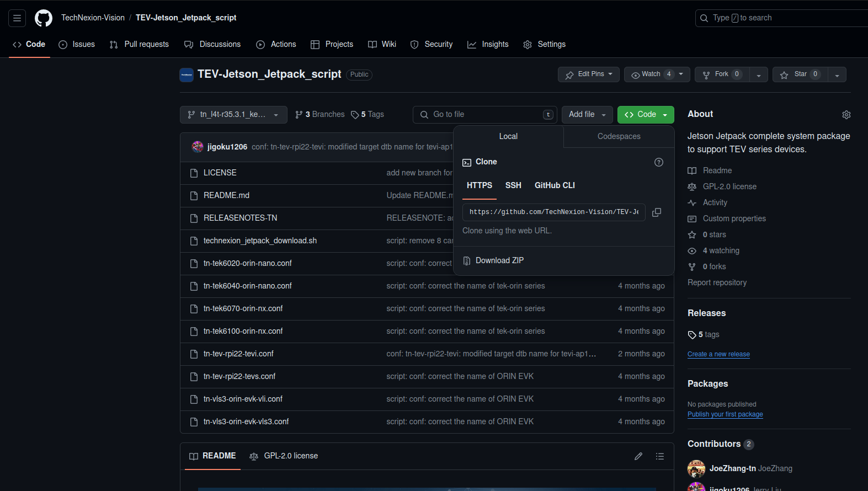Copy the HTTPS clone URL to clipboard
The height and width of the screenshot is (491, 868).
pyautogui.click(x=657, y=212)
